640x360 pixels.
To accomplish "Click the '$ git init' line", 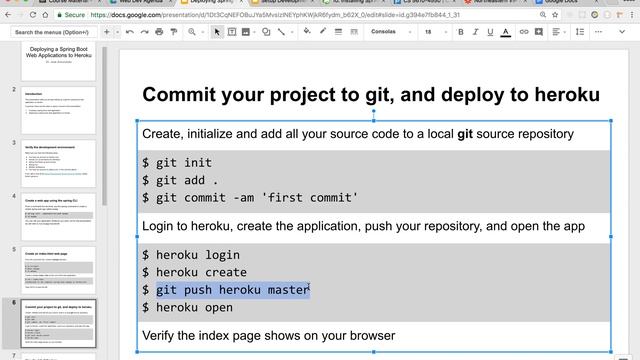I will pyautogui.click(x=177, y=162).
